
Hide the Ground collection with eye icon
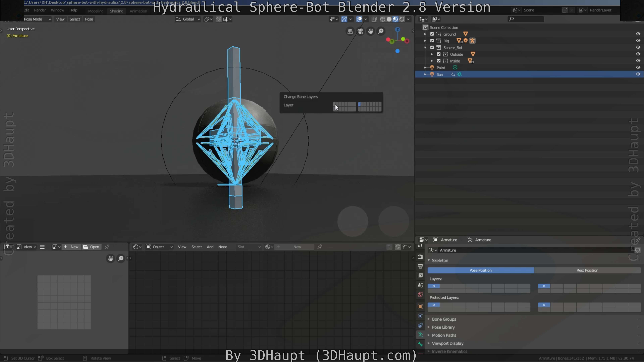click(638, 34)
